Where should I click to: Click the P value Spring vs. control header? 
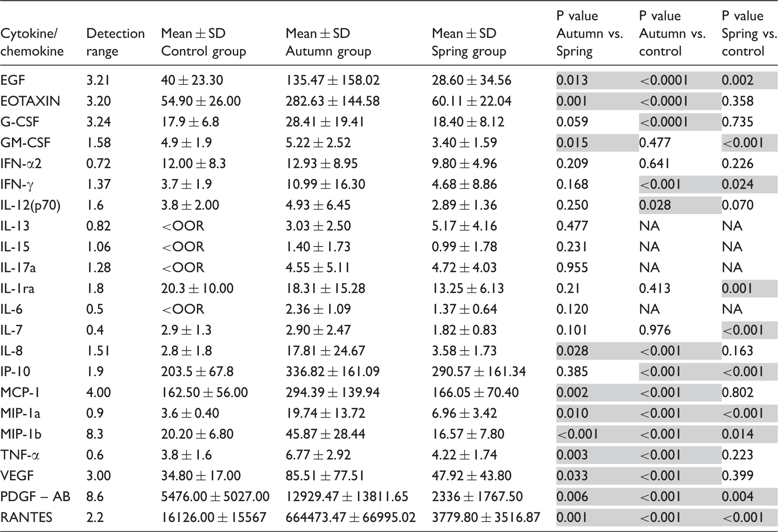749,34
